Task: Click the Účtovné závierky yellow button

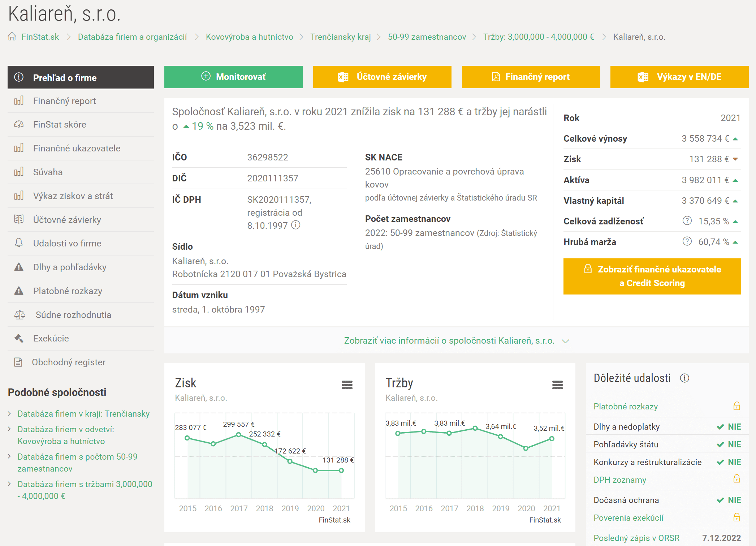Action: tap(382, 77)
